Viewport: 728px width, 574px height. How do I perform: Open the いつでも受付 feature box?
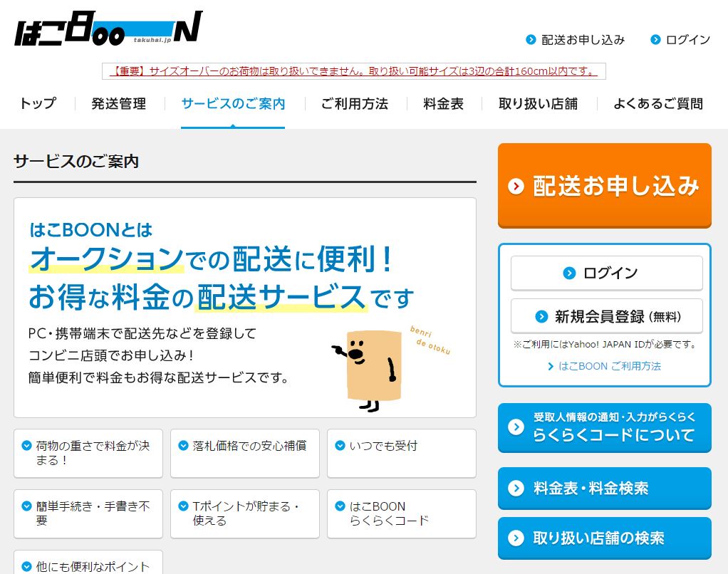402,454
